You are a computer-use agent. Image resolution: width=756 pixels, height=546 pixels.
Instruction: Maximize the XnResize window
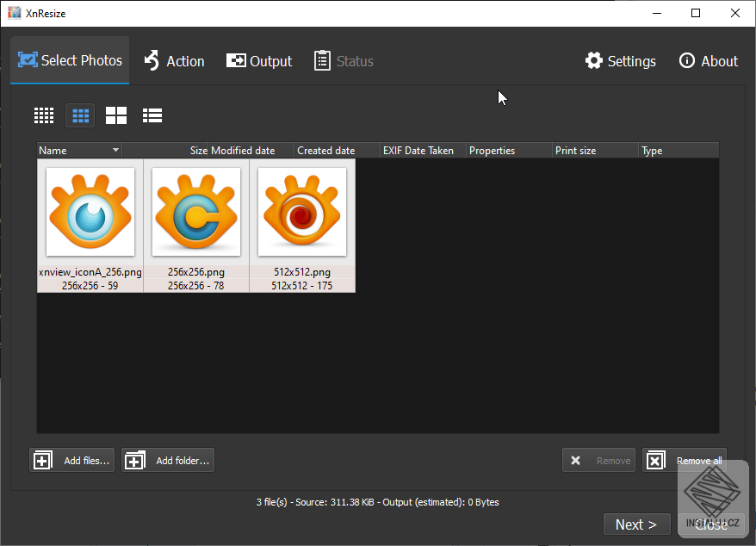(696, 13)
